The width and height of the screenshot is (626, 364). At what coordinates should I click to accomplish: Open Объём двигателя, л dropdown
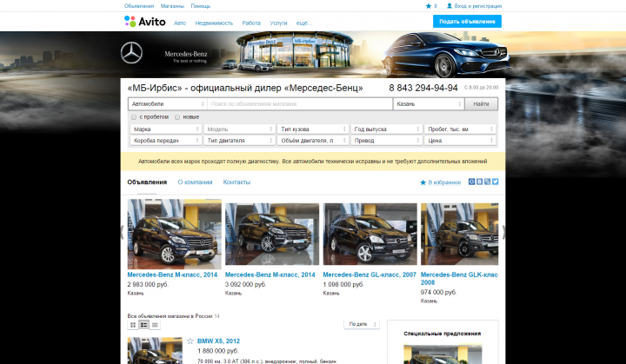pos(313,141)
